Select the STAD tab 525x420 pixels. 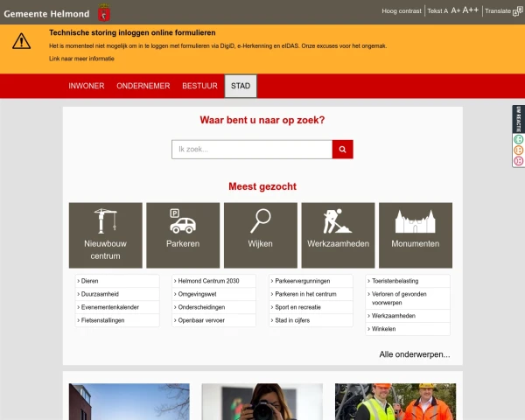241,86
